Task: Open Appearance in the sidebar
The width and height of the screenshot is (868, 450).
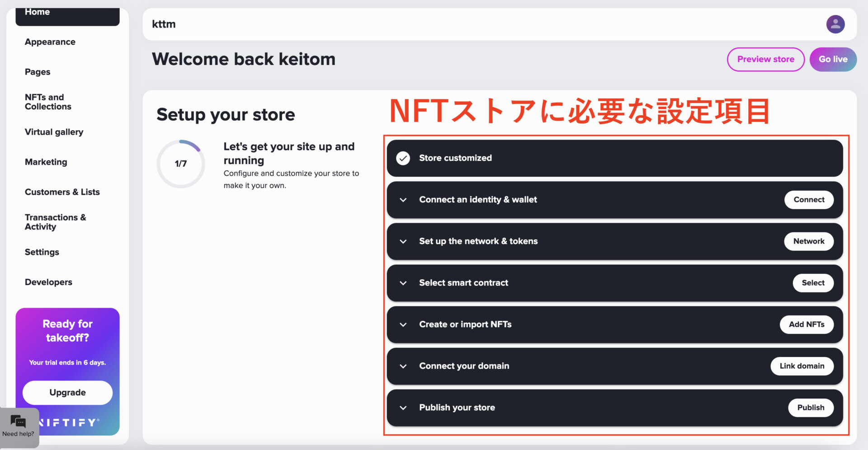Action: click(50, 42)
